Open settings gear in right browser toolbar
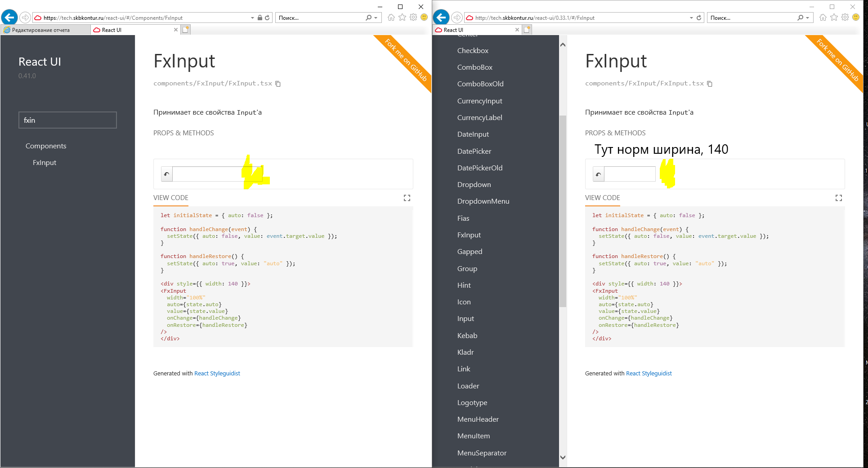This screenshot has height=468, width=868. point(845,18)
